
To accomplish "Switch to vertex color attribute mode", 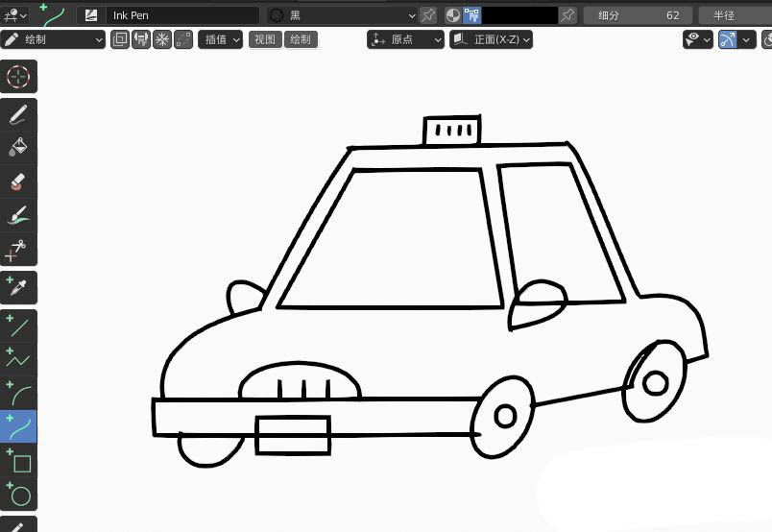I will point(471,15).
